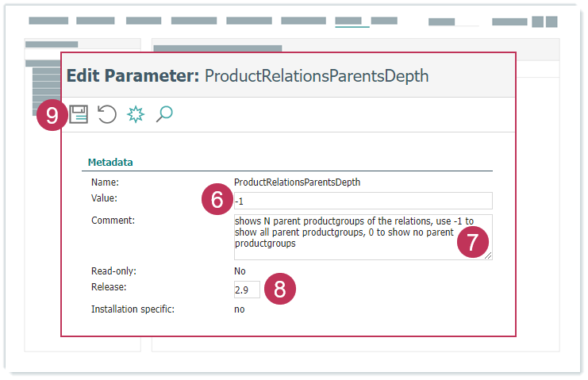Click the red number 7 callout badge

tap(473, 243)
